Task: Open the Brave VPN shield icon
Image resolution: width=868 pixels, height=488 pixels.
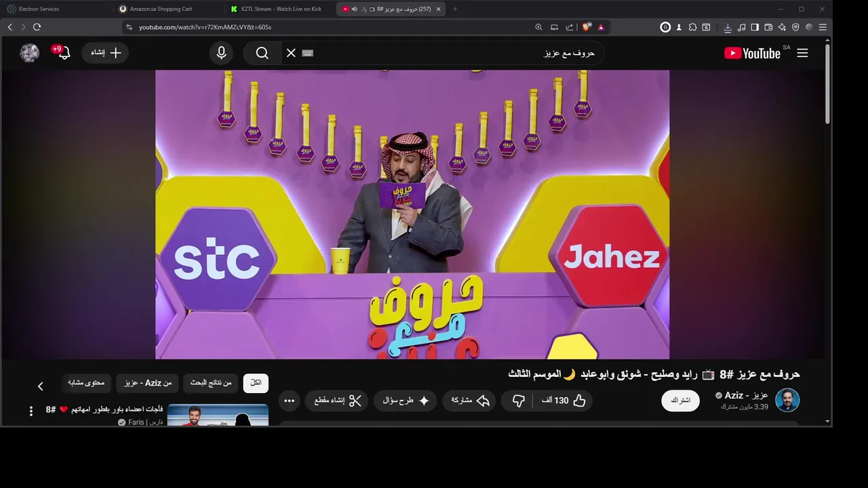Action: click(x=795, y=27)
